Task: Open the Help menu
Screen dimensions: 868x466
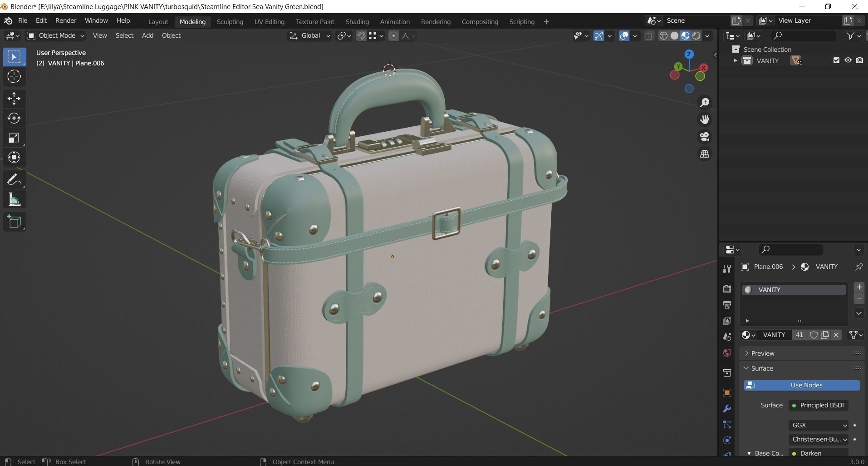Action: tap(123, 21)
